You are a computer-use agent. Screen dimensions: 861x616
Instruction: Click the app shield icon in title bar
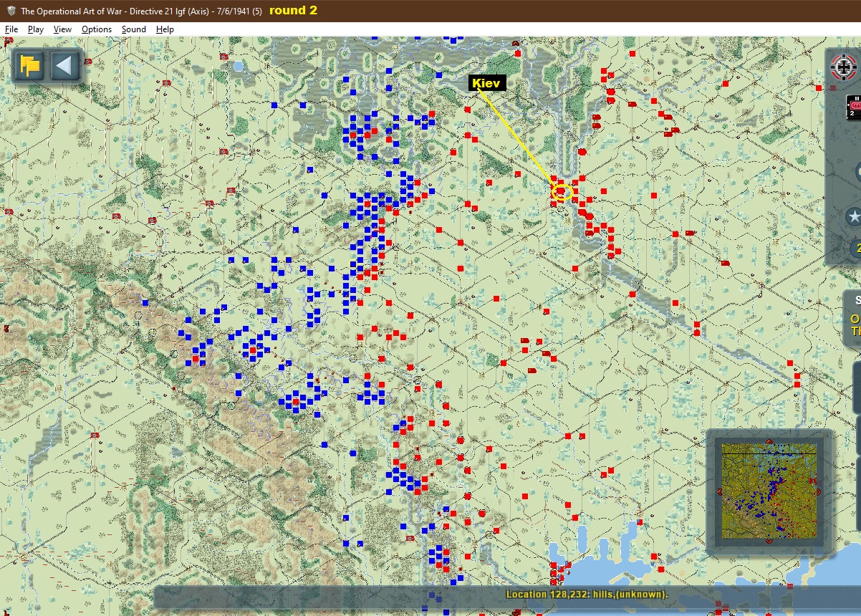pos(10,11)
